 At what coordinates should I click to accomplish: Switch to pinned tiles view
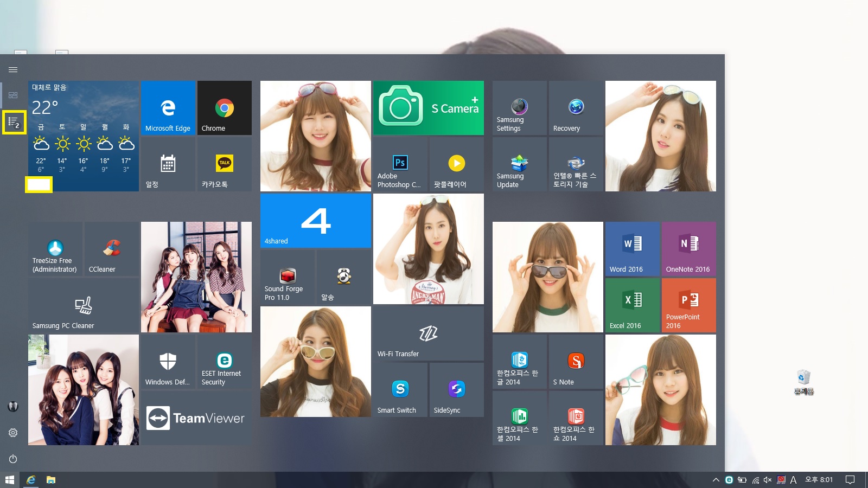[13, 95]
